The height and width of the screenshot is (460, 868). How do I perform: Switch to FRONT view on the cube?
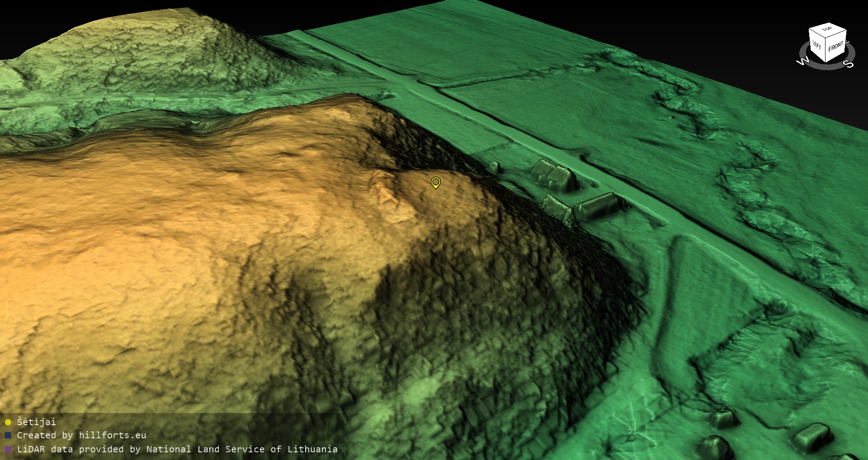click(x=836, y=46)
